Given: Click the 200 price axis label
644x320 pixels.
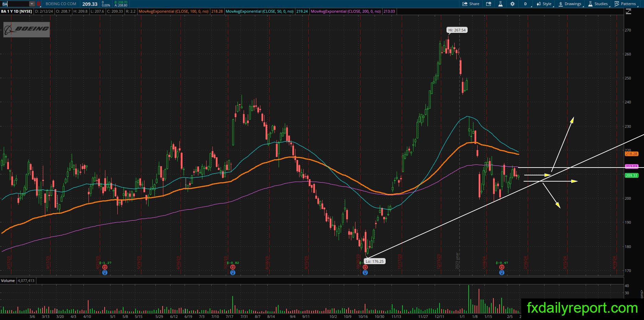Looking at the screenshot, I should (x=628, y=198).
